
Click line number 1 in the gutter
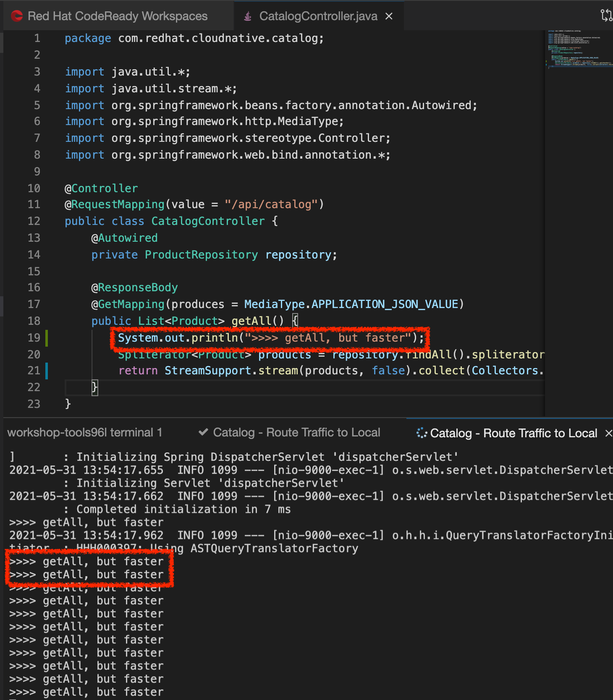[x=37, y=38]
